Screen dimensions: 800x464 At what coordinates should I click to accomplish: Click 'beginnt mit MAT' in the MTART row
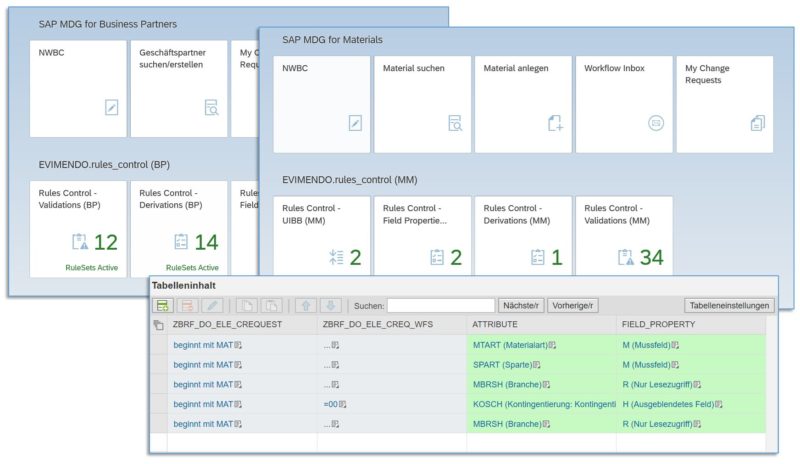click(x=203, y=346)
